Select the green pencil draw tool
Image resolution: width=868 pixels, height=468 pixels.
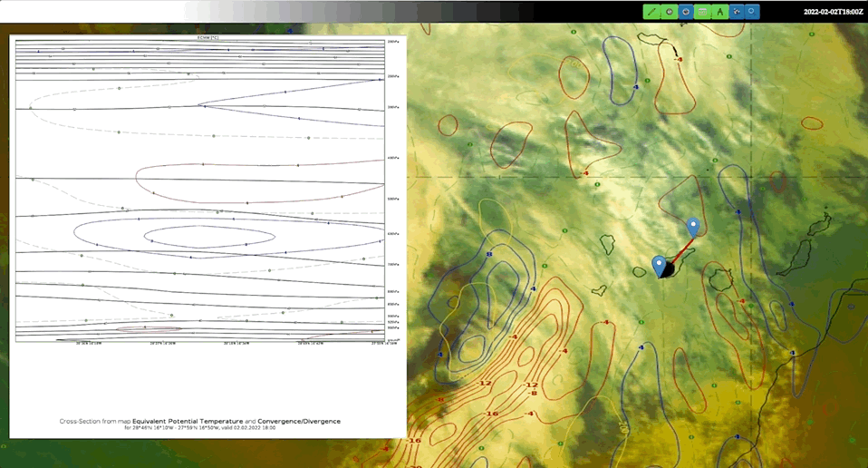[x=652, y=12]
